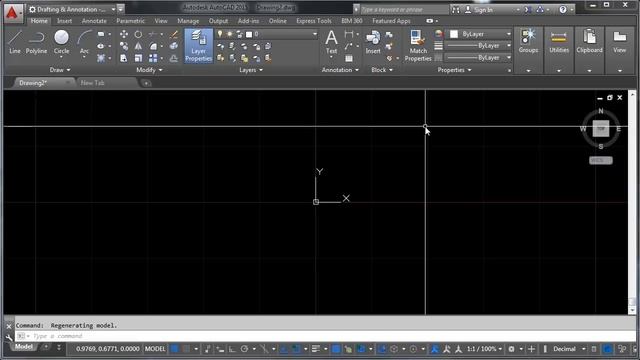Expand the Annotation panel
The height and width of the screenshot is (360, 640).
[340, 70]
